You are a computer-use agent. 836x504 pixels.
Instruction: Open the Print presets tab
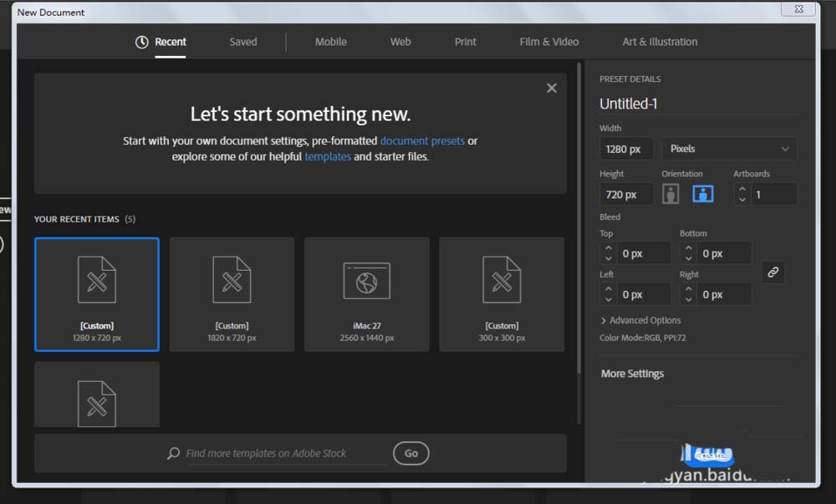click(x=466, y=42)
